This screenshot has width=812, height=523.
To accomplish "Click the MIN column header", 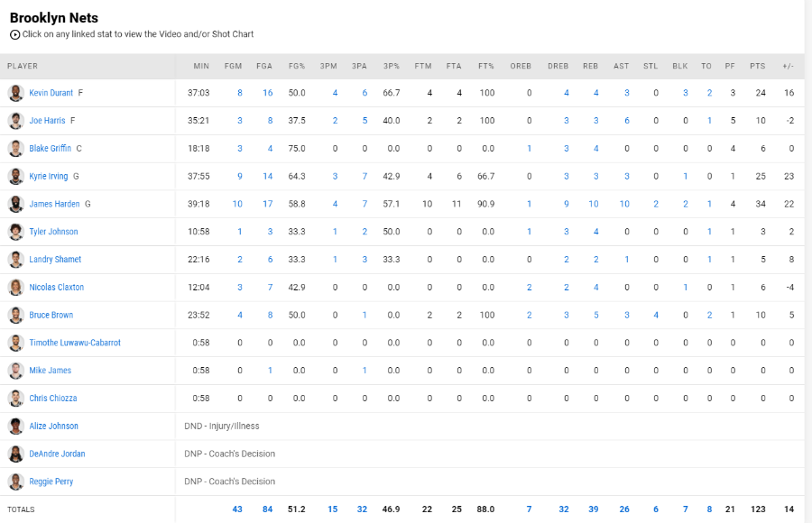I will click(x=201, y=67).
